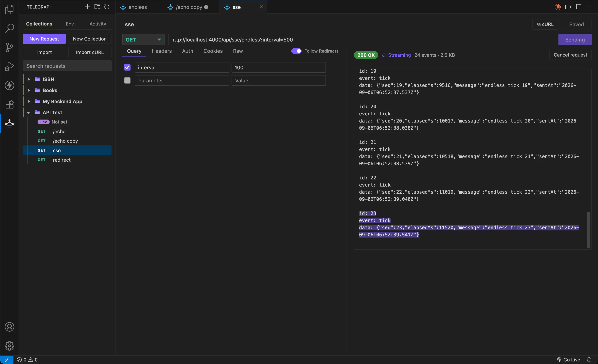Open the Manage gear icon
Image resolution: width=598 pixels, height=364 pixels.
point(9,346)
